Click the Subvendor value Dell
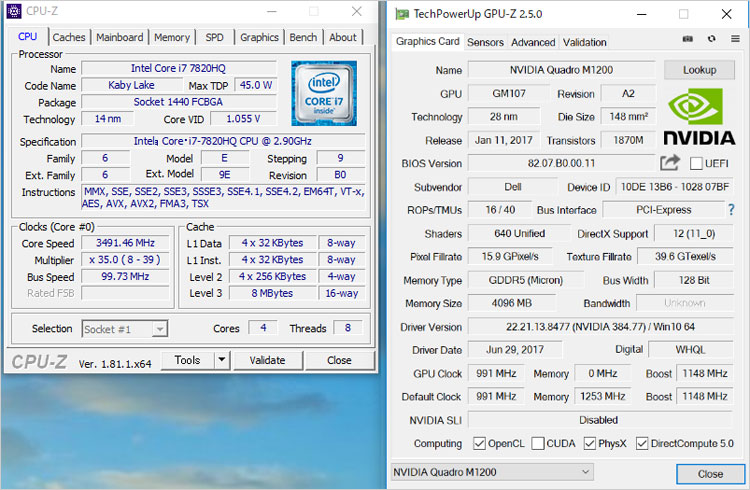 pos(513,187)
